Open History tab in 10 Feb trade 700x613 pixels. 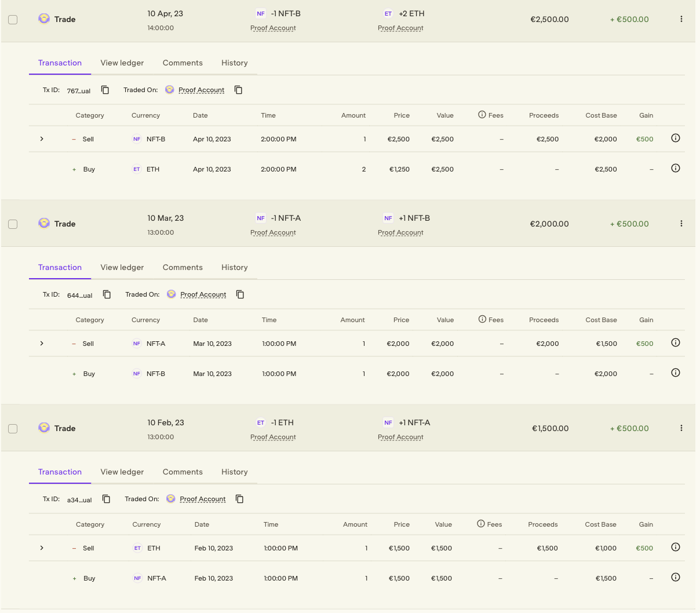[x=235, y=472]
